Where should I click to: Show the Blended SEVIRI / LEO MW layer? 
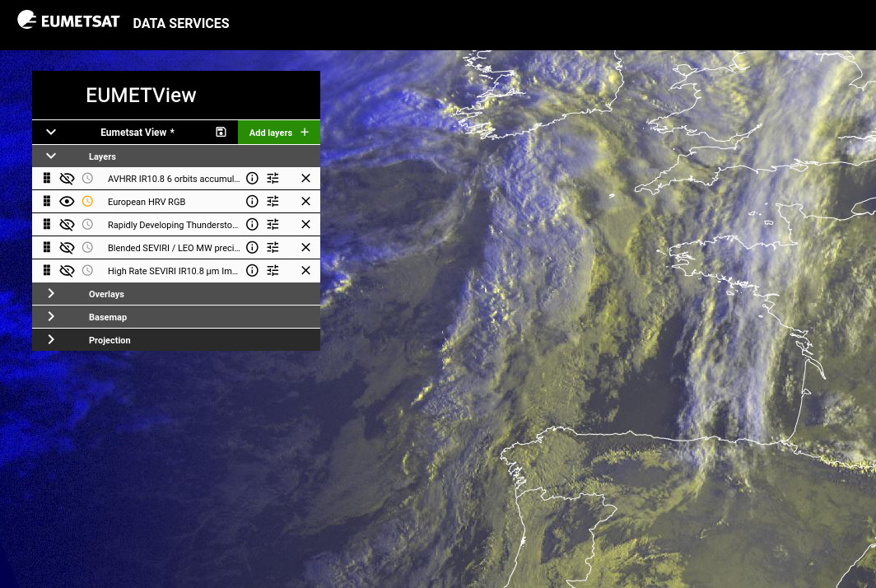click(x=67, y=247)
